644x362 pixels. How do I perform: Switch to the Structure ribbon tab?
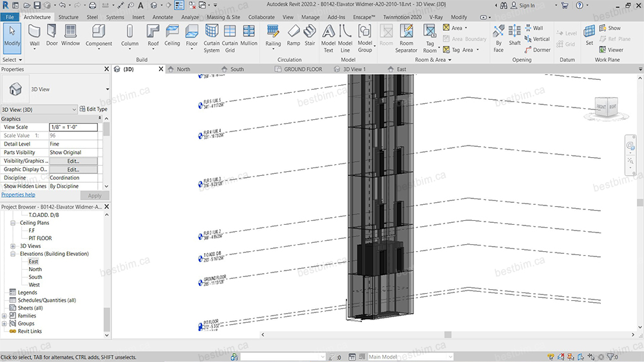click(x=68, y=17)
